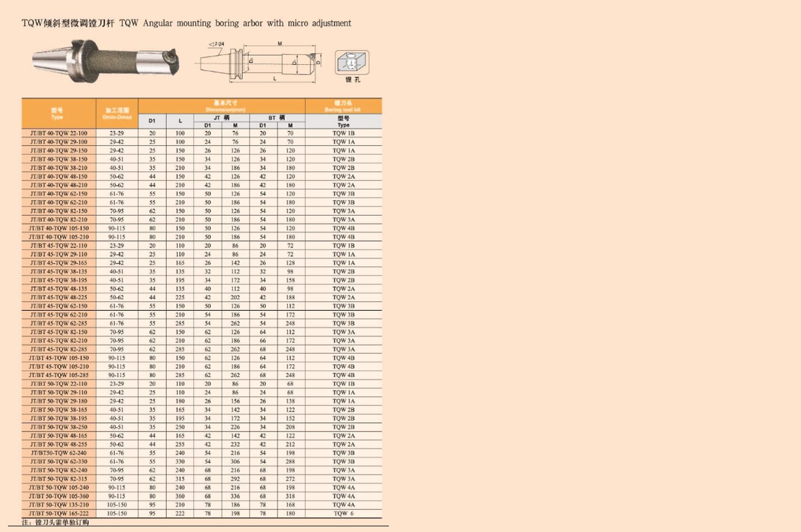Select the 'BT 柄' sub-header
The image size is (801, 532).
(277, 118)
